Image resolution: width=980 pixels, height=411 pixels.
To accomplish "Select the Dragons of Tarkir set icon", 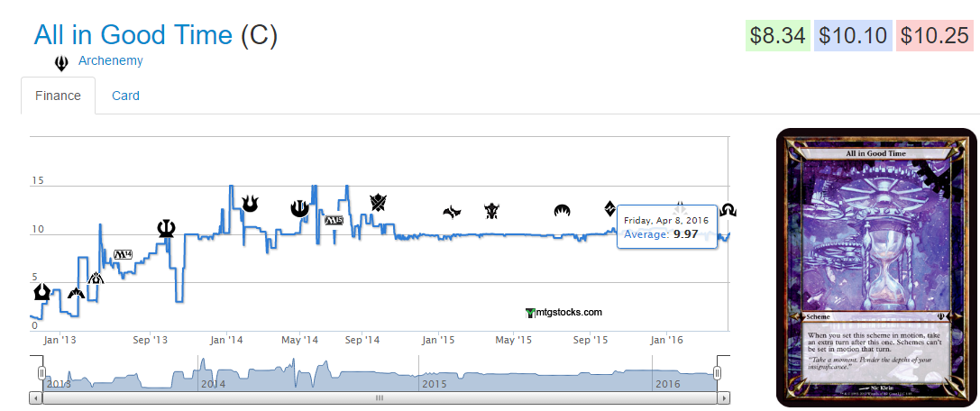I will coord(491,211).
